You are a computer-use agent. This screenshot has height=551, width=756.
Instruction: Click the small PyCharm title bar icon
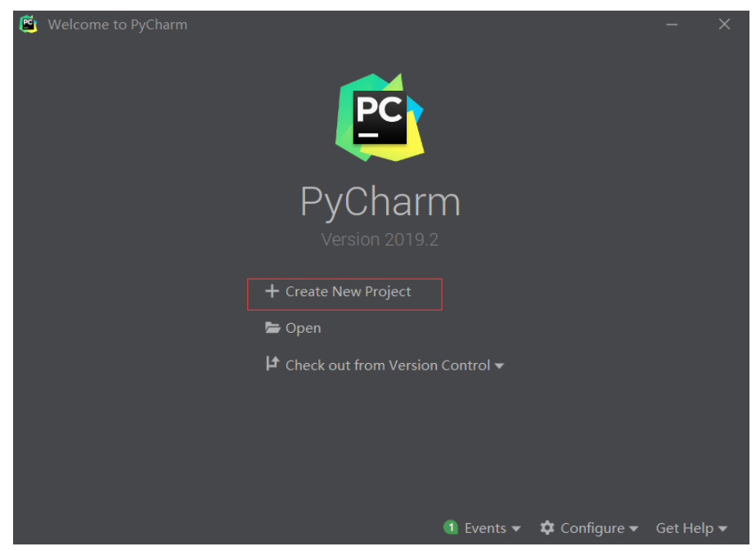[29, 24]
